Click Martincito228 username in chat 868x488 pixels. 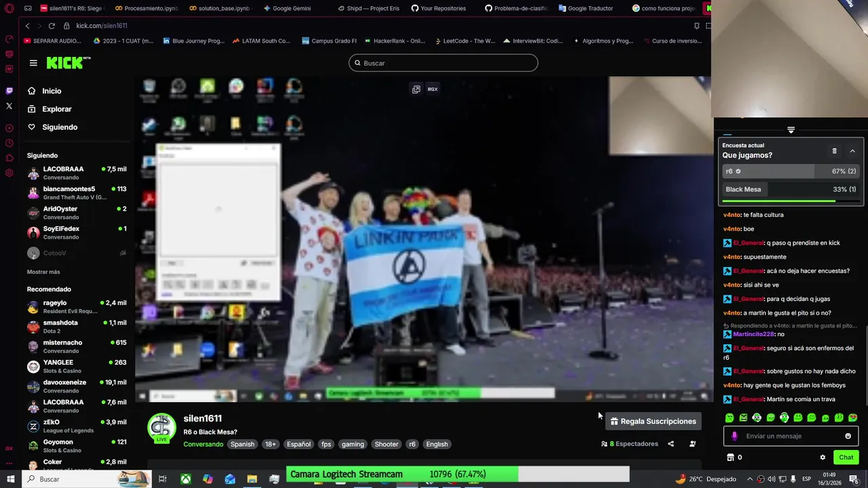753,334
